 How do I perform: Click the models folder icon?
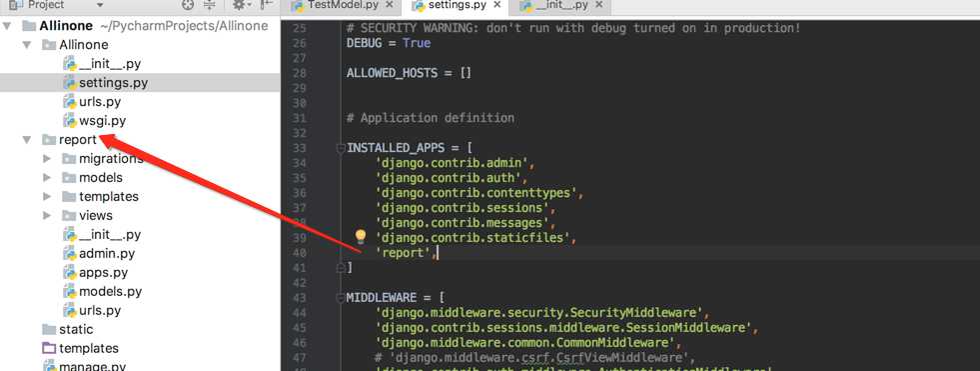[x=69, y=178]
